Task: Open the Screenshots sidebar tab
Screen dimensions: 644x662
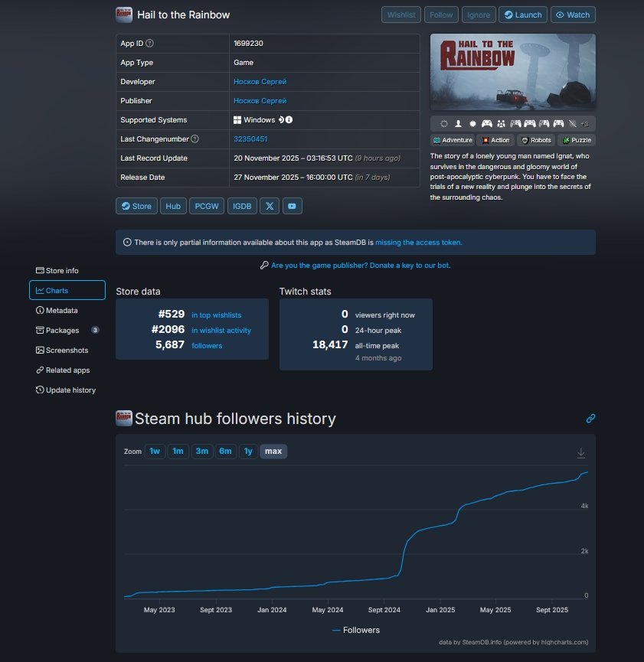Action: (67, 350)
